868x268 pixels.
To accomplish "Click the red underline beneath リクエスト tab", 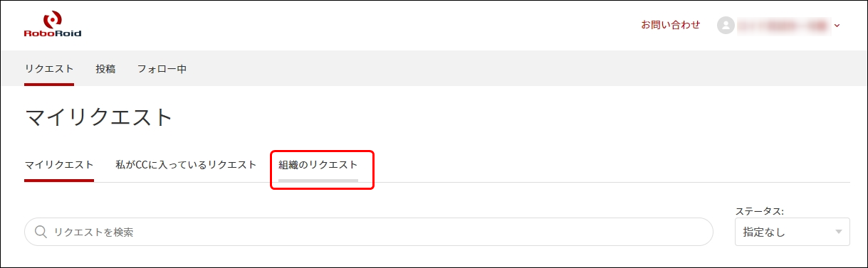I will pos(49,84).
